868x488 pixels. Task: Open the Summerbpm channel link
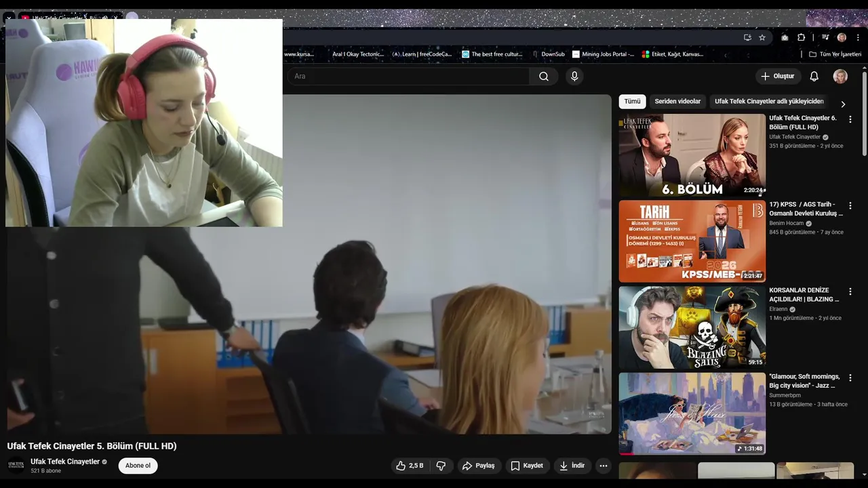tap(785, 395)
